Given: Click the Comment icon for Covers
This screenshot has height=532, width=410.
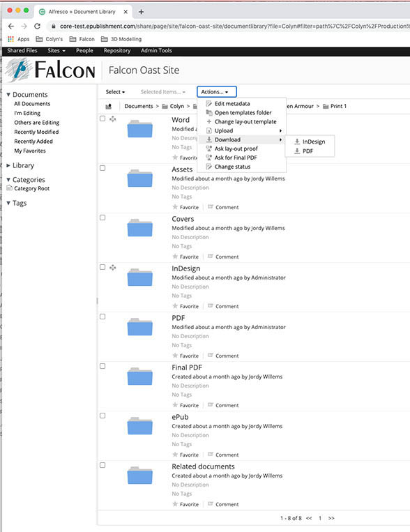Looking at the screenshot, I should [x=211, y=257].
